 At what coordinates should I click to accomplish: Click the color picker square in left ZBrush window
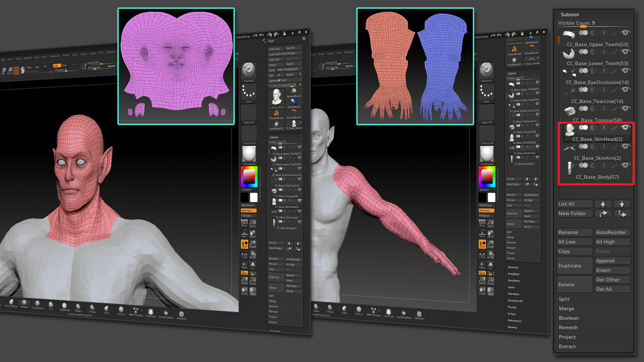[x=249, y=177]
